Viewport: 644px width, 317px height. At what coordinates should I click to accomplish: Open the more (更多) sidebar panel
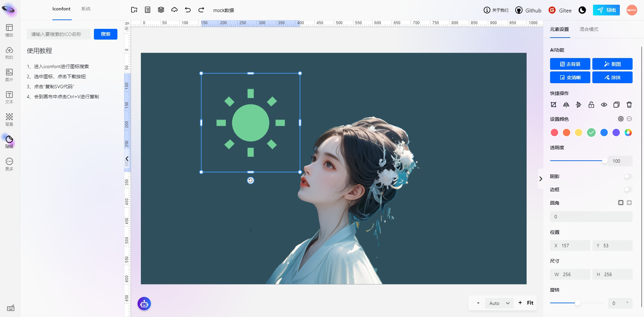(x=9, y=164)
